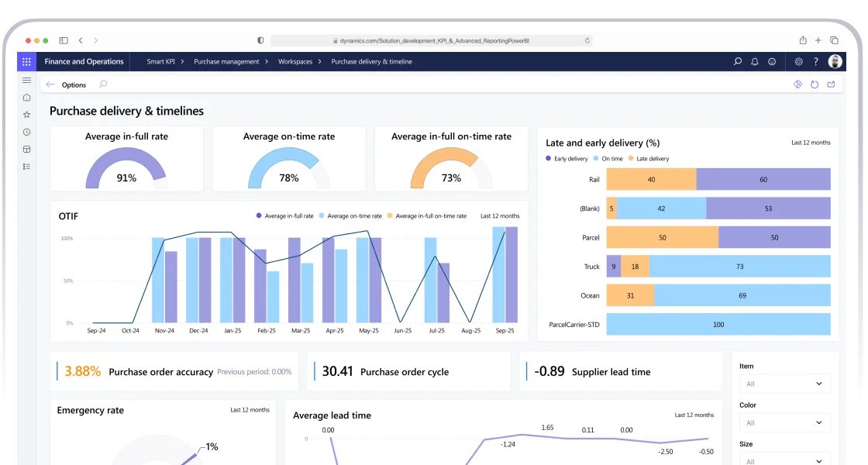
Task: Expand the Item filter dropdown
Action: [784, 384]
